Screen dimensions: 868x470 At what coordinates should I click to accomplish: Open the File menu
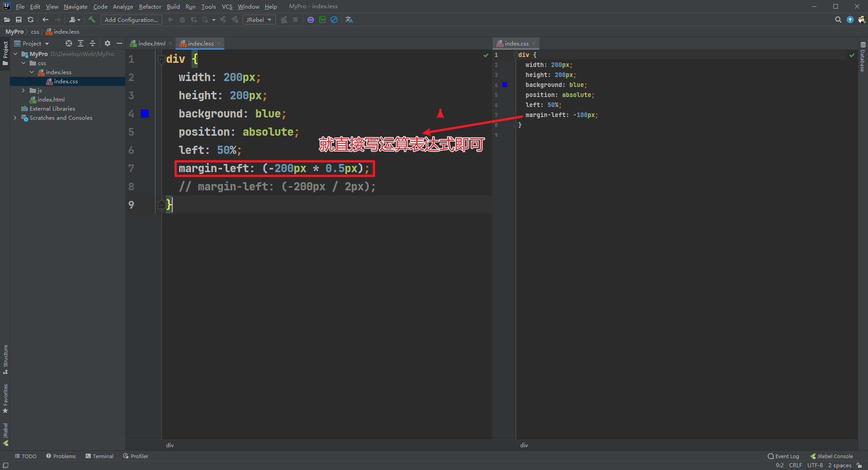point(20,6)
